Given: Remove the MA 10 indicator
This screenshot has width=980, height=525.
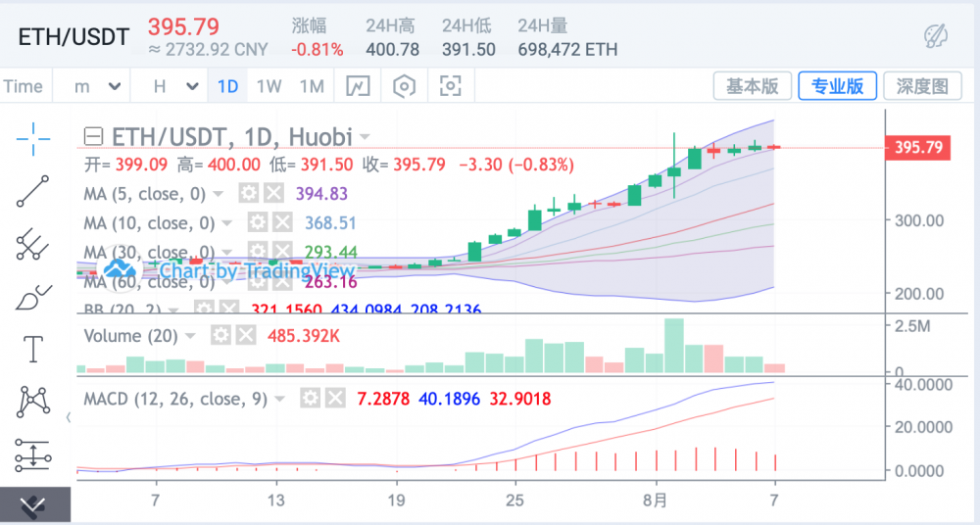Looking at the screenshot, I should [x=282, y=222].
